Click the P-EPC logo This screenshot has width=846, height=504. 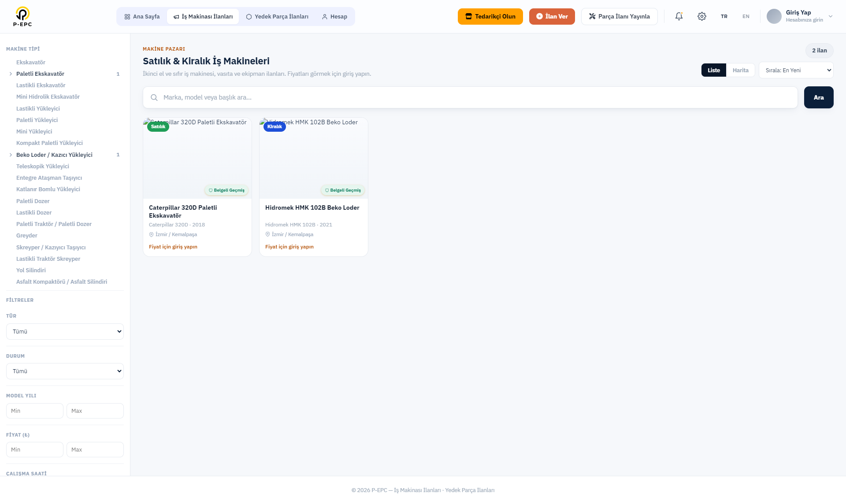tap(22, 16)
